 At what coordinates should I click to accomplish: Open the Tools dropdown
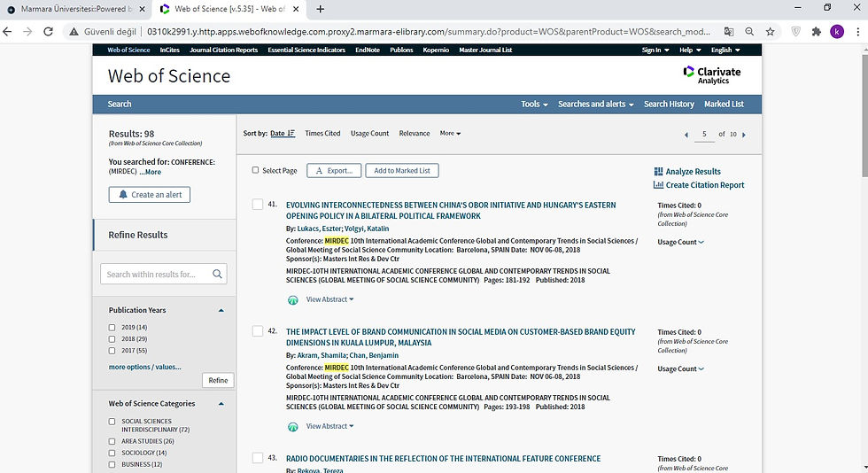(534, 105)
